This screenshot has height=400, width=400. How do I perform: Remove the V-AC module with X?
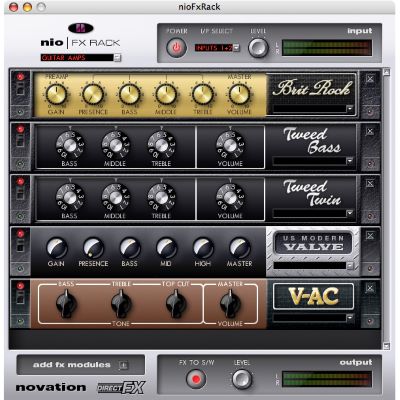tap(370, 288)
